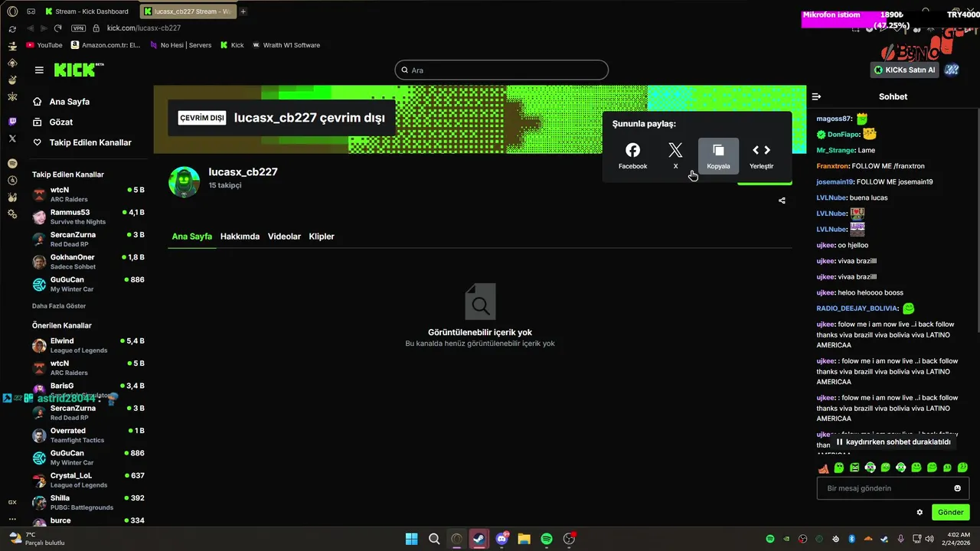The height and width of the screenshot is (551, 980).
Task: Open Steam from the taskbar
Action: pyautogui.click(x=479, y=539)
